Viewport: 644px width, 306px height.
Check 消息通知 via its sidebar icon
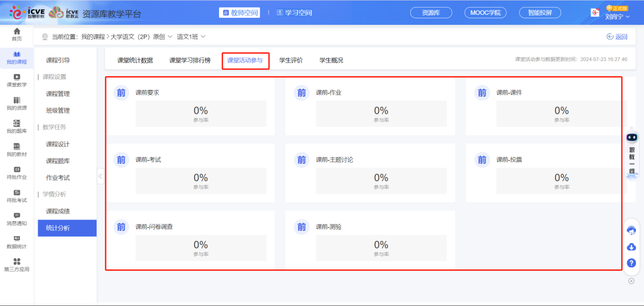(x=16, y=220)
